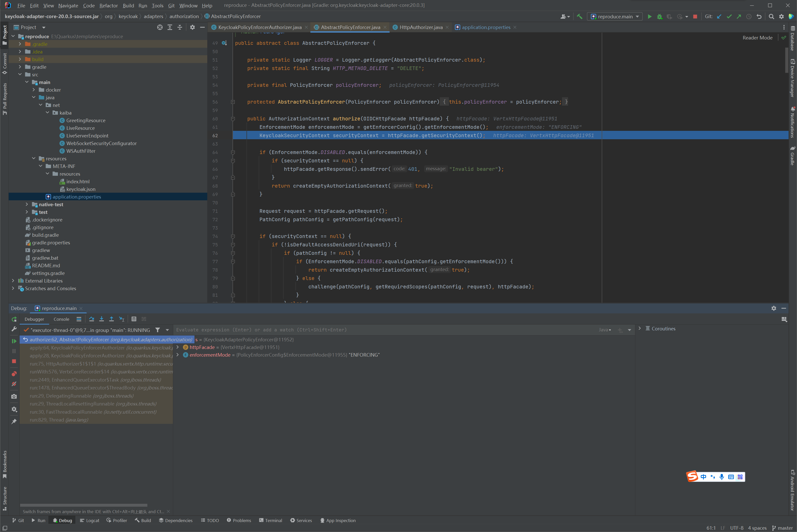Start debugging with the green bug icon

point(659,16)
